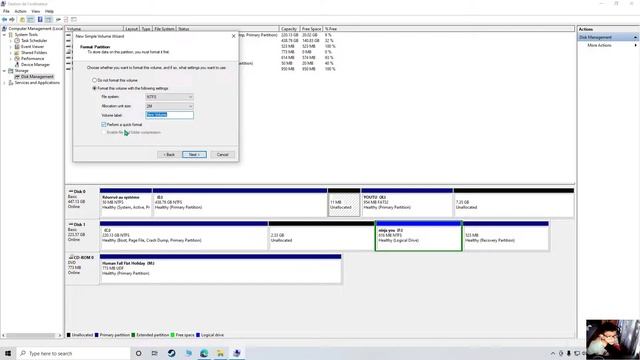The image size is (640, 360).
Task: Click the blue Help toolbar icon
Action: (40, 20)
